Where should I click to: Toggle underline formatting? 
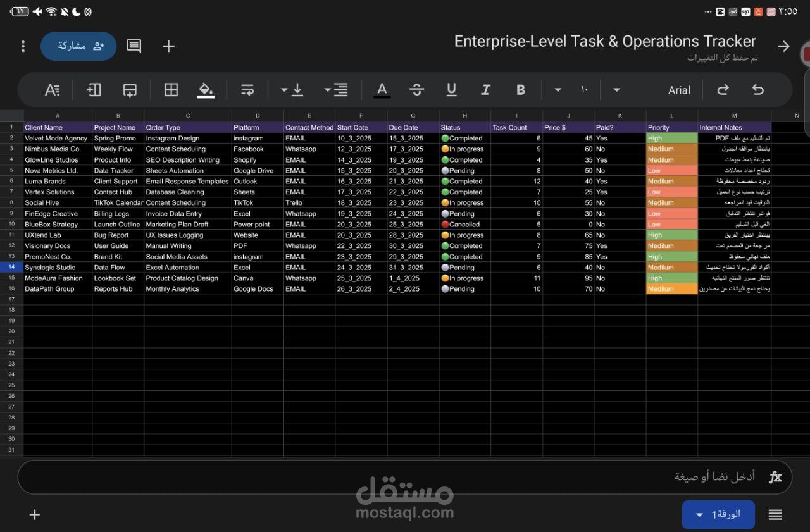[451, 90]
